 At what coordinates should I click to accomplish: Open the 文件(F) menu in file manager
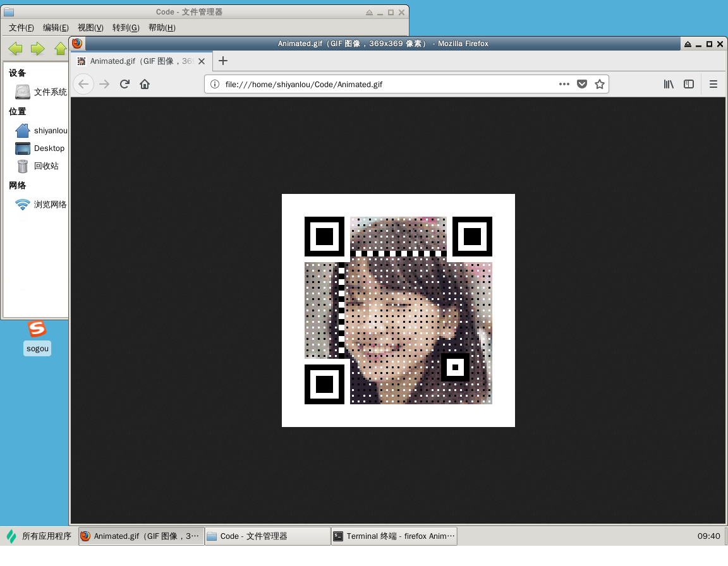click(x=21, y=28)
